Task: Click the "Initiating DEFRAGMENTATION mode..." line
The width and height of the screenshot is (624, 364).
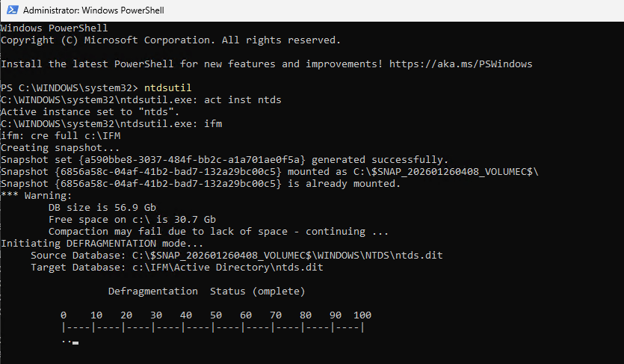Action: (x=102, y=243)
